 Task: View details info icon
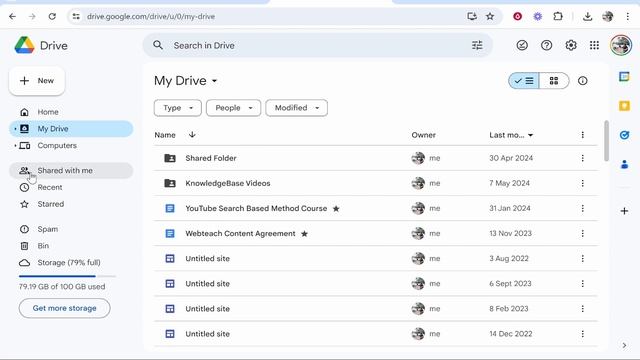pyautogui.click(x=582, y=81)
